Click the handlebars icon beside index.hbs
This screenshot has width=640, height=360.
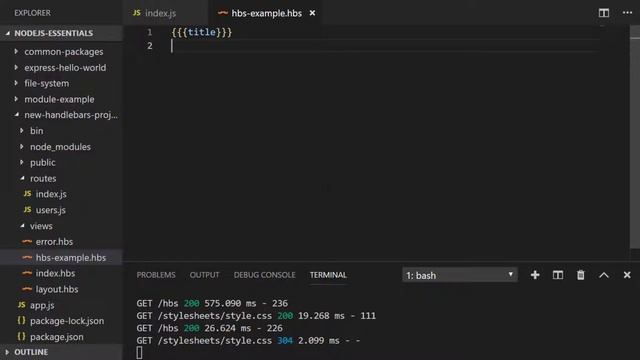(x=27, y=273)
